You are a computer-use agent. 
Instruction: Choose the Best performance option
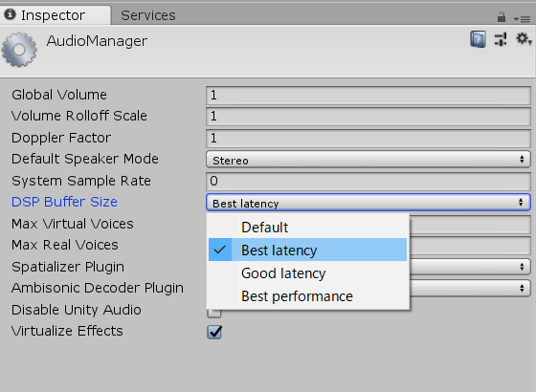tap(307, 296)
